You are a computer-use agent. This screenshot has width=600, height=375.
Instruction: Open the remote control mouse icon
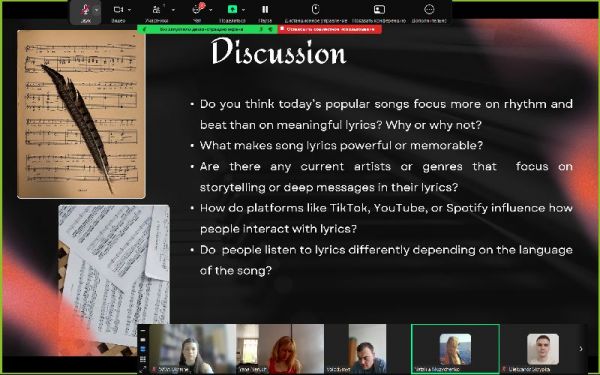click(x=315, y=9)
